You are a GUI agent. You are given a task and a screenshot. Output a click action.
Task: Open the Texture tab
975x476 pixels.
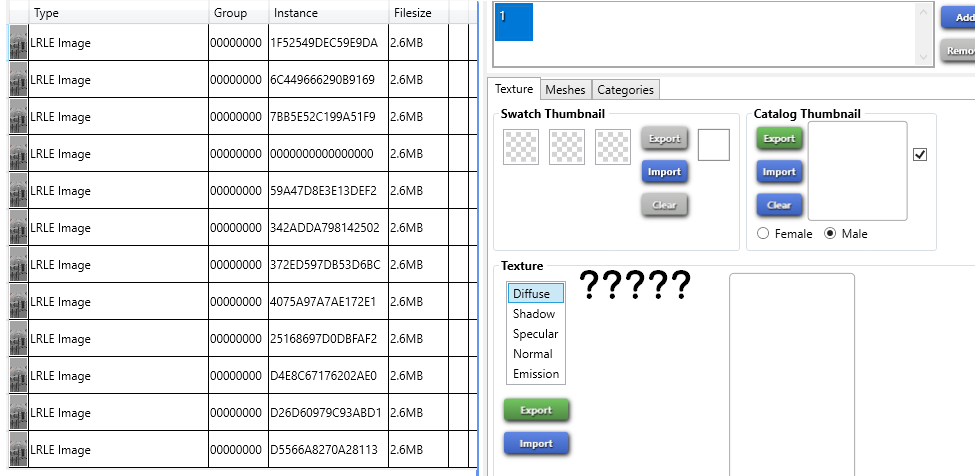pos(514,89)
